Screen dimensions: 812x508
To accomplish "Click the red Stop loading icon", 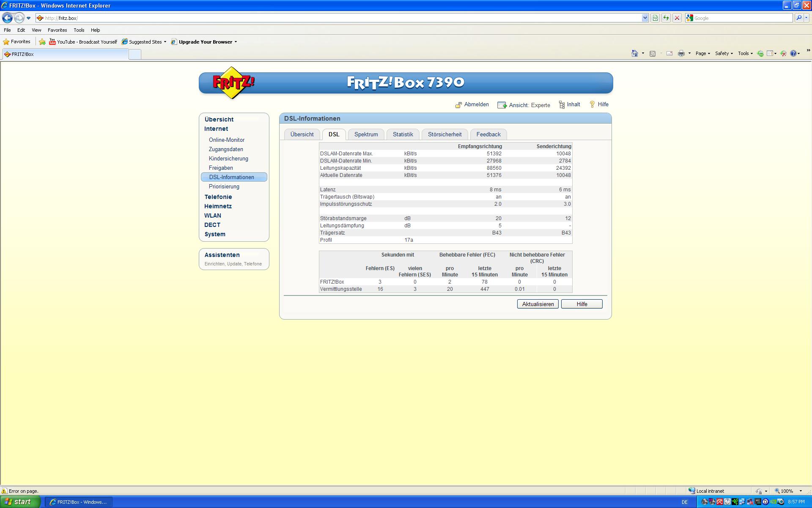I will tap(677, 18).
